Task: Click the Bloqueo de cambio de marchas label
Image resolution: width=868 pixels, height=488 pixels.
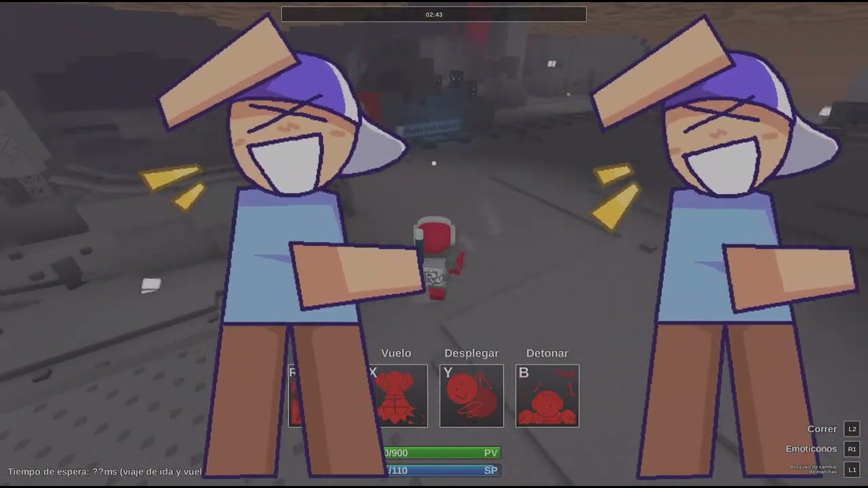Action: tap(813, 469)
